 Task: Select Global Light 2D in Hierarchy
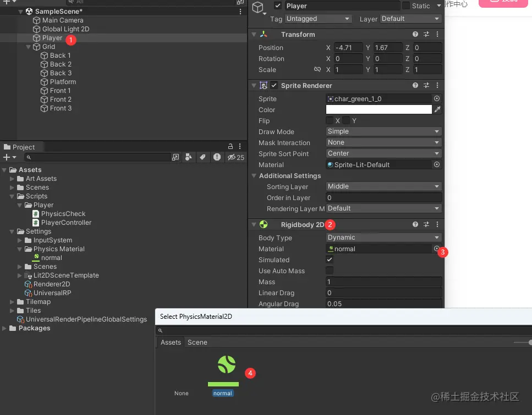(x=61, y=29)
